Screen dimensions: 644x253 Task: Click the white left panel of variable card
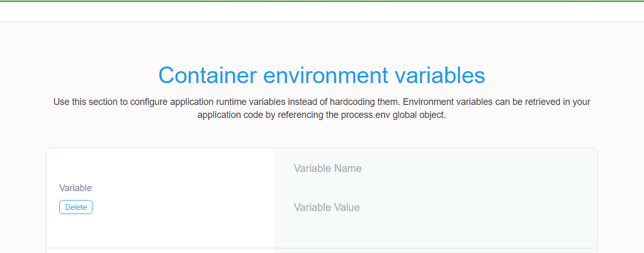click(160, 198)
